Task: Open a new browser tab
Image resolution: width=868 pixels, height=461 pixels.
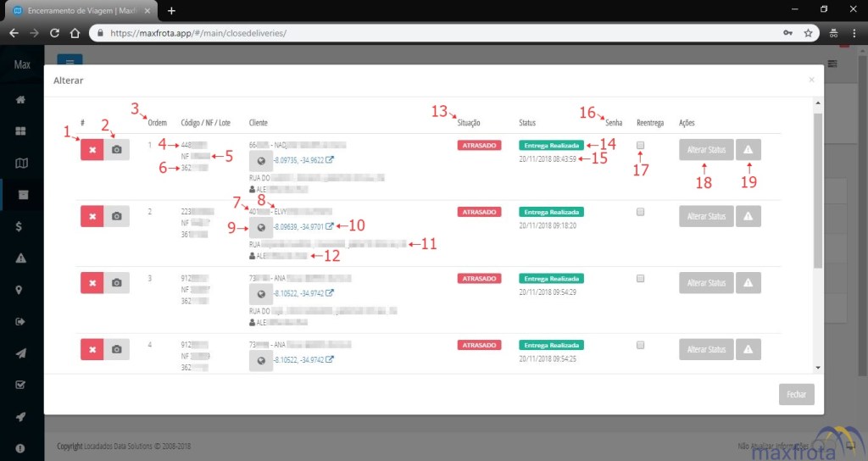Action: tap(171, 10)
